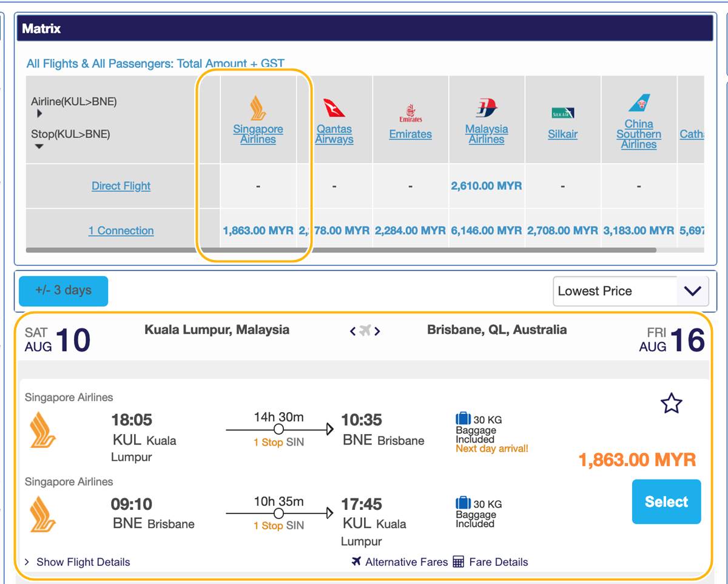728x584 pixels.
Task: Click 14h 30m outbound duration
Action: tap(278, 417)
